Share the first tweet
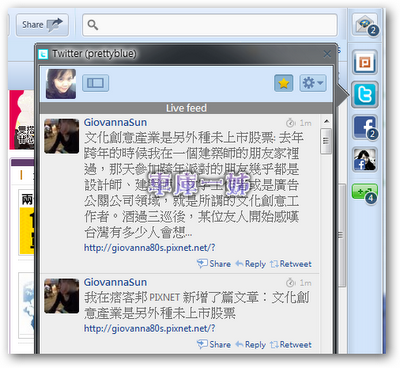Viewport: 400px width, 368px height. tap(214, 264)
